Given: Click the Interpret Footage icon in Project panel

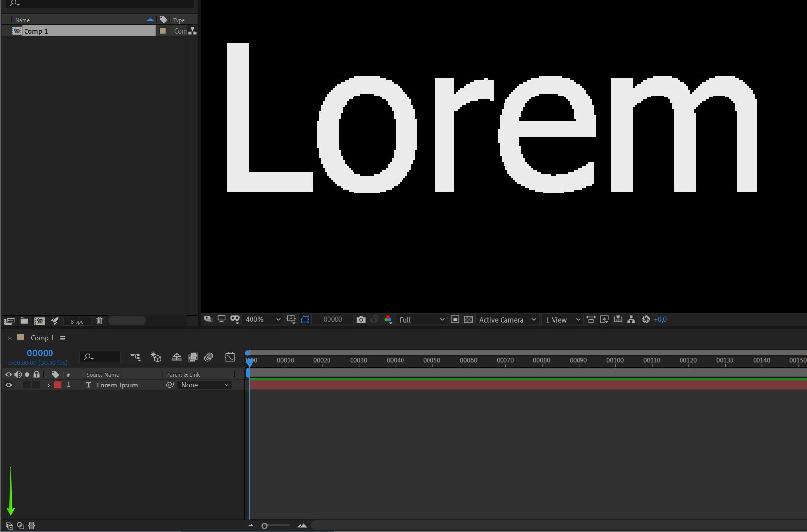Looking at the screenshot, I should tap(9, 321).
